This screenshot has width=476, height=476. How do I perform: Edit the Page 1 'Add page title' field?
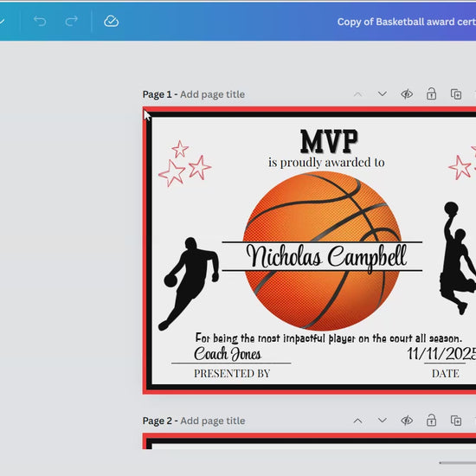pos(213,94)
